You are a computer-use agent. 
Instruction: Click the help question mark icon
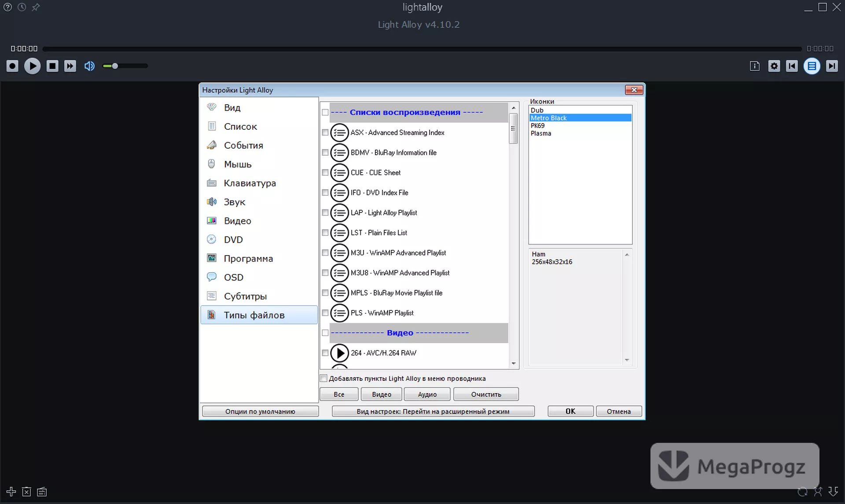pos(7,7)
